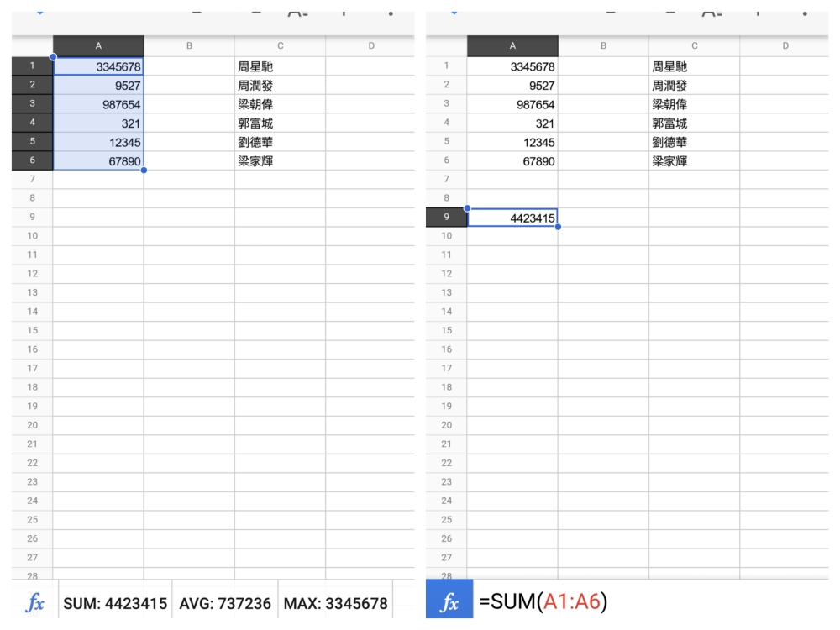This screenshot has height=630, width=840.
Task: Click result cell 4423415 in right sheet
Action: (x=512, y=218)
